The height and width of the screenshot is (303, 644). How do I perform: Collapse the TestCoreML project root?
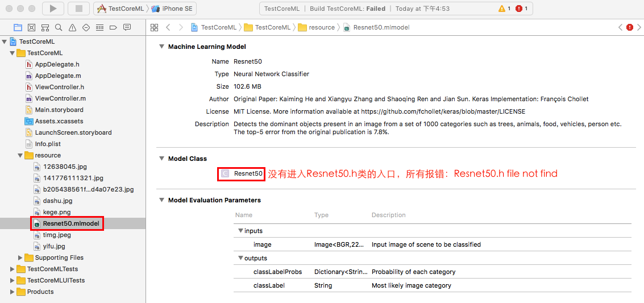pos(5,41)
